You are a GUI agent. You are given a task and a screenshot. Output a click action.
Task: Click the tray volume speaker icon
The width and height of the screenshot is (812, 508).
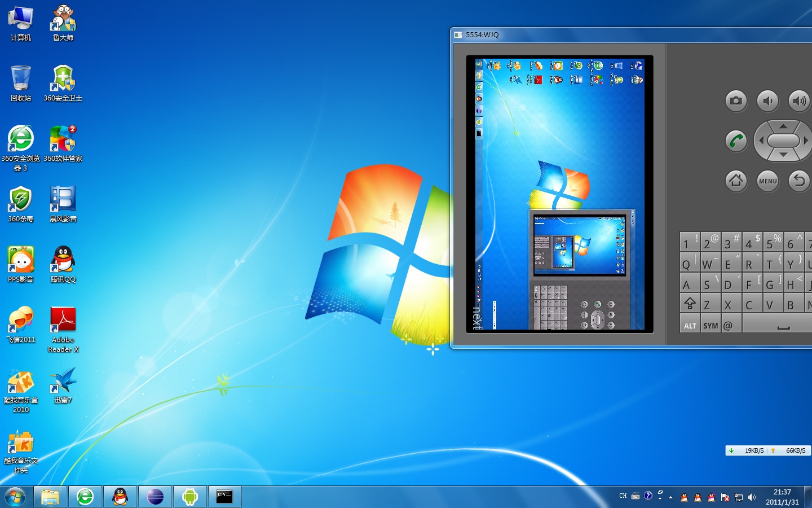(x=752, y=497)
